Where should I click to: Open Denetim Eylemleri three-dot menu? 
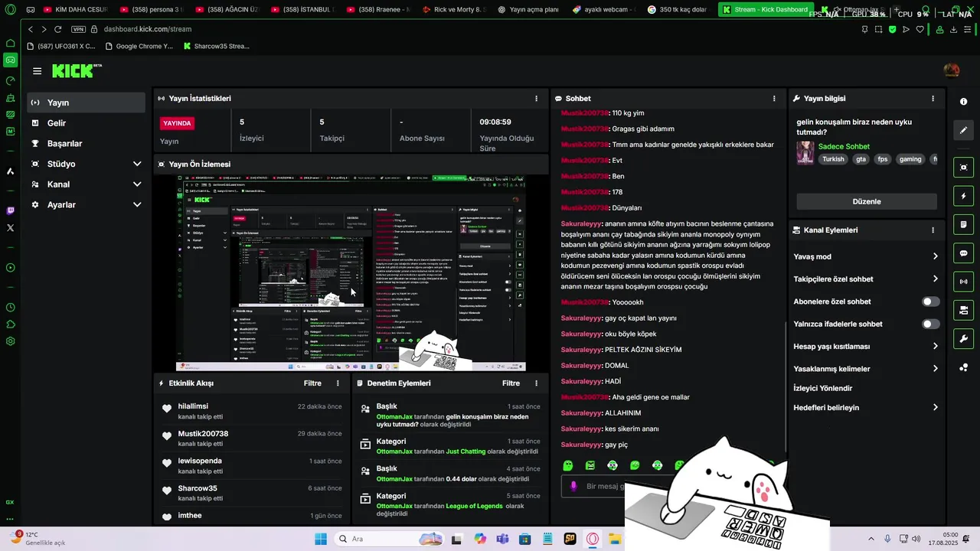(x=536, y=383)
